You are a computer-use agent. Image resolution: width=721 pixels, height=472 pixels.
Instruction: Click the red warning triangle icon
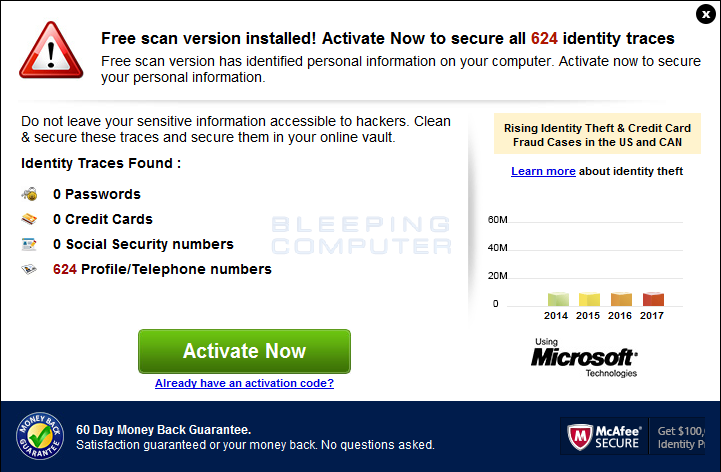coord(51,51)
